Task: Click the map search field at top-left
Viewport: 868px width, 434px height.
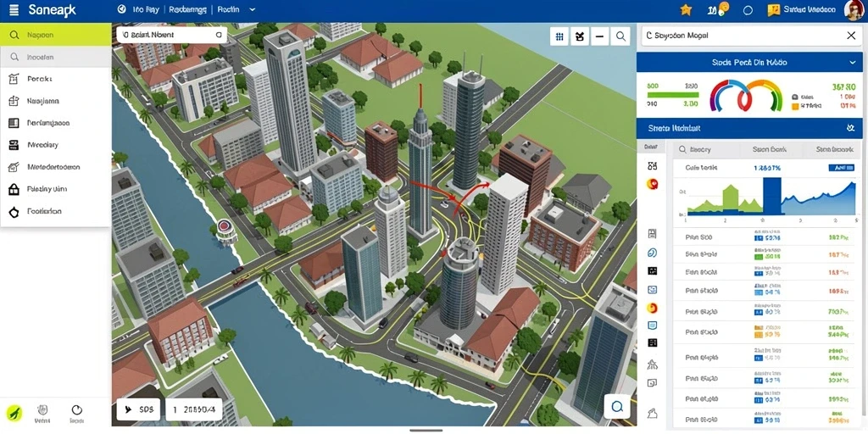Action: [171, 35]
